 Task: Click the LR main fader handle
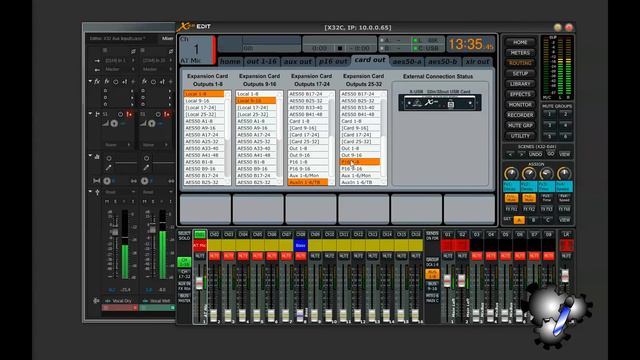(565, 276)
